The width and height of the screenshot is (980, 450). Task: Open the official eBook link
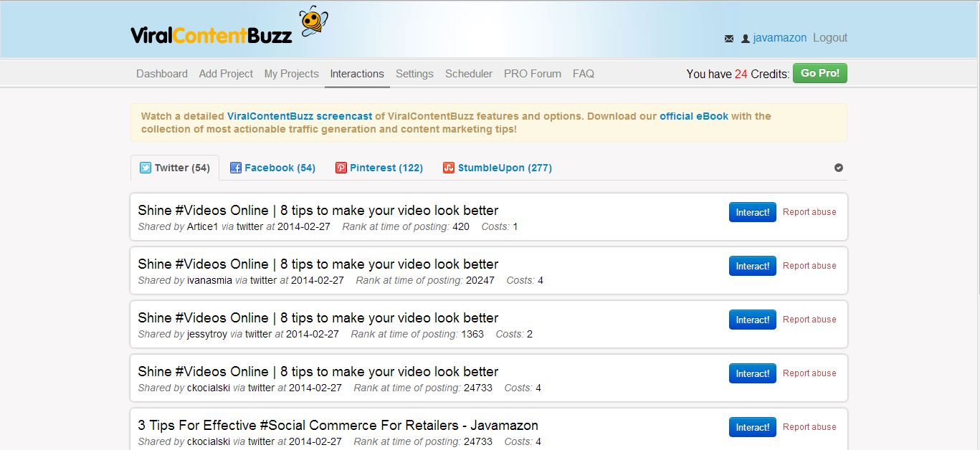coord(694,116)
